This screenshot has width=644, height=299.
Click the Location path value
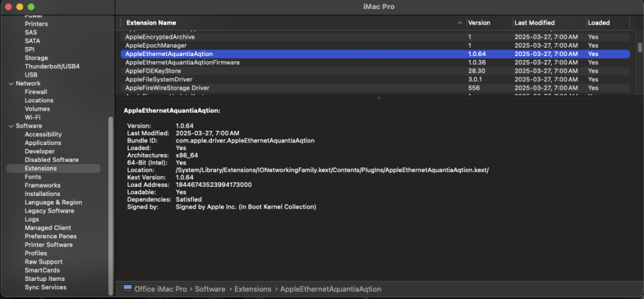coord(332,170)
